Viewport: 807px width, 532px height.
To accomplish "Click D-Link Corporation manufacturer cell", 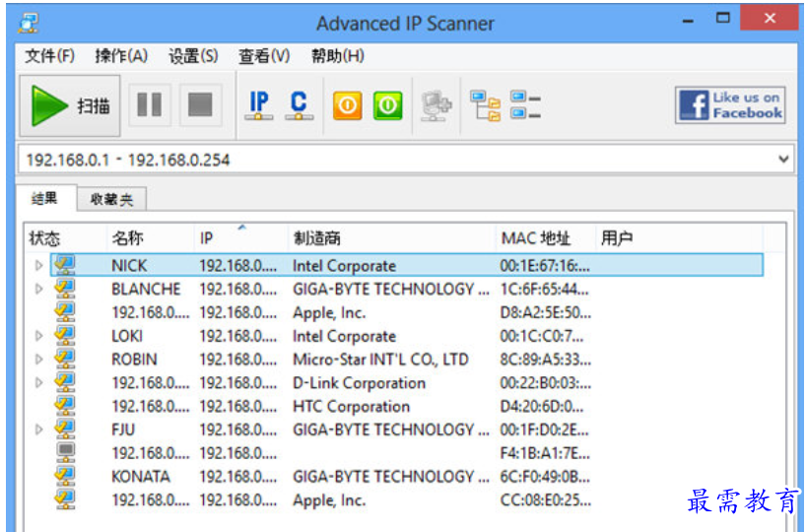I will pos(360,383).
